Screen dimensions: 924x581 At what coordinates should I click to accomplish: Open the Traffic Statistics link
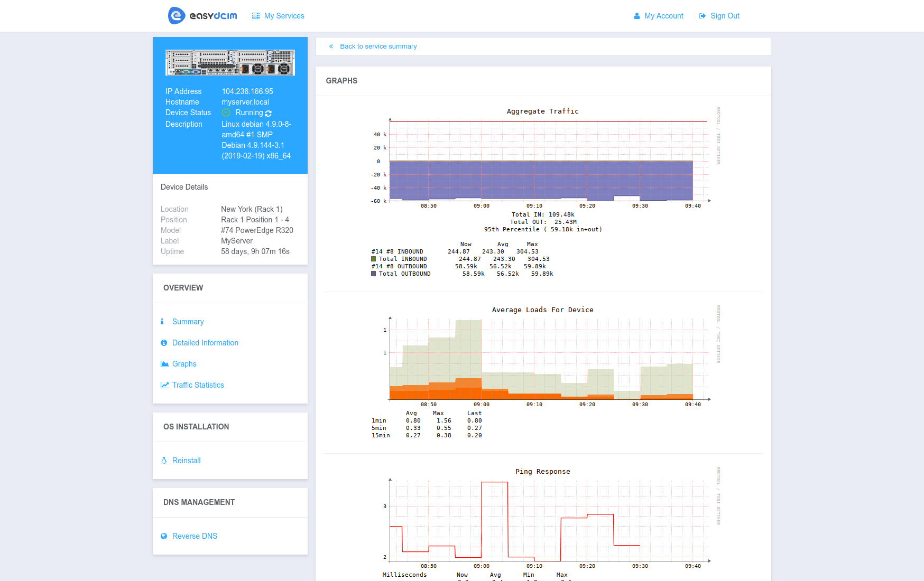[x=198, y=385]
